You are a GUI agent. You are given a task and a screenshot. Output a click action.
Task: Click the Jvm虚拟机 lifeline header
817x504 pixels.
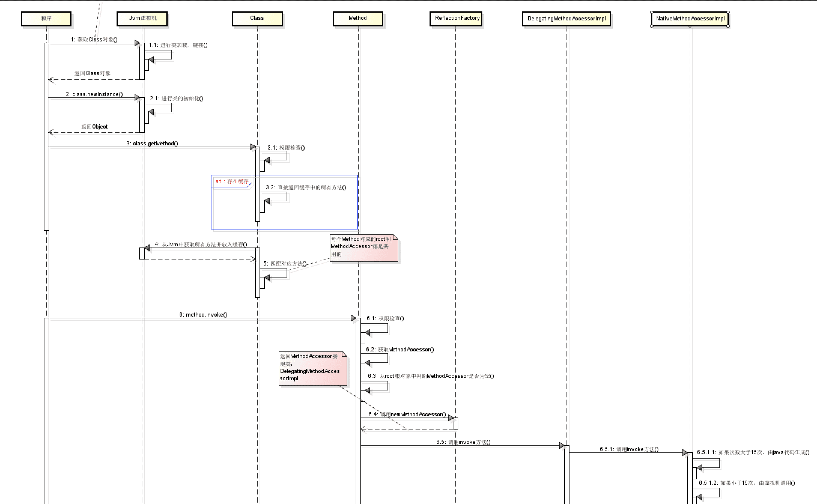click(142, 19)
